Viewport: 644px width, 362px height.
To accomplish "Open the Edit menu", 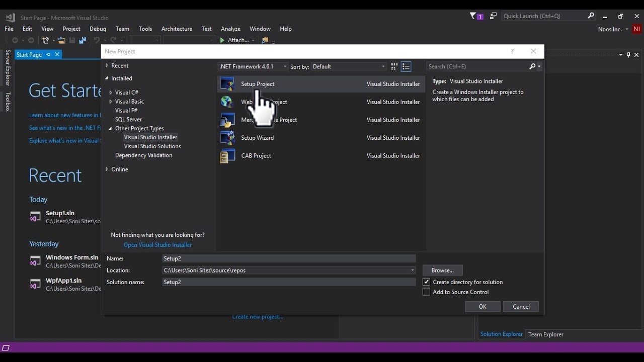I will [27, 29].
